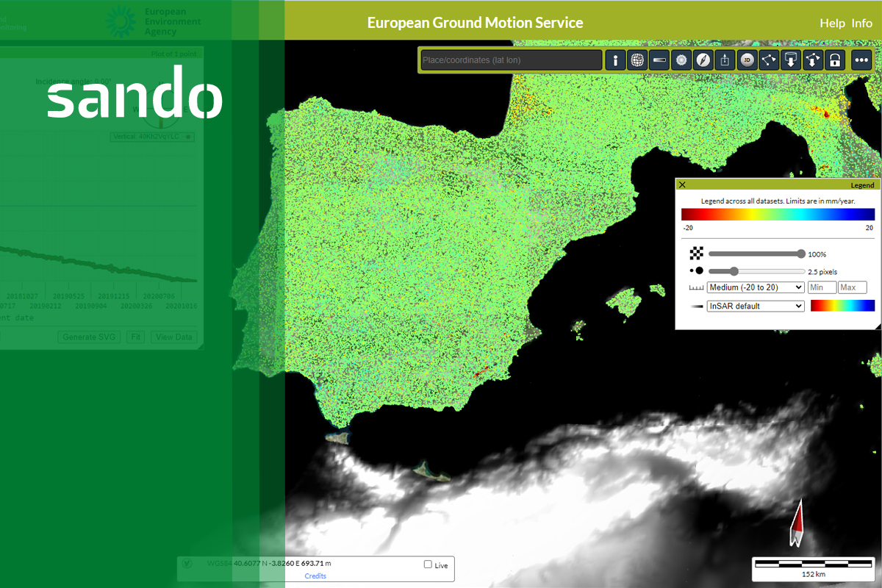This screenshot has width=882, height=588.
Task: Adjust the opacity slider at 100%
Action: 756,254
